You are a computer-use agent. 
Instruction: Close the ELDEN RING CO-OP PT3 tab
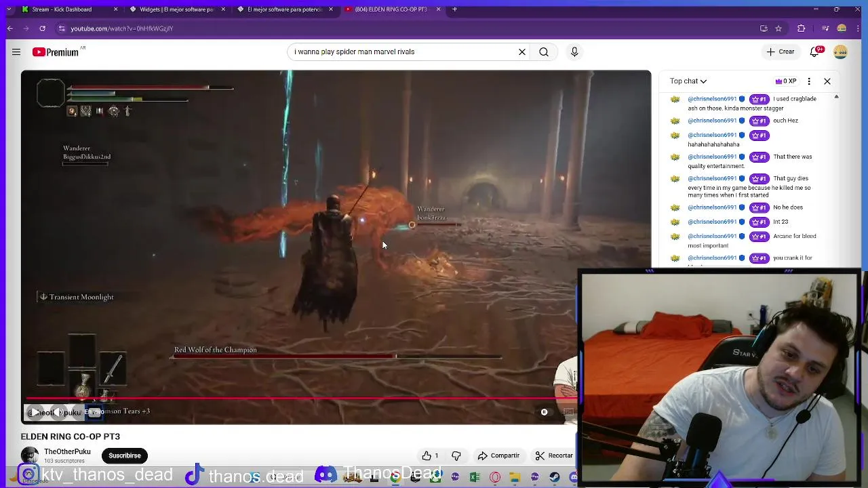click(x=438, y=9)
